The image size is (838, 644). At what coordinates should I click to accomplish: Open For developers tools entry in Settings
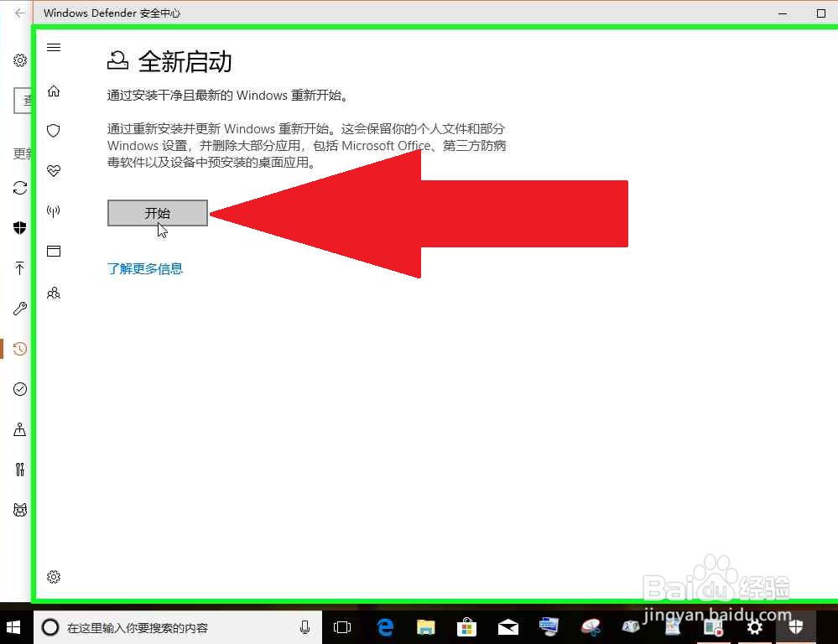click(20, 470)
